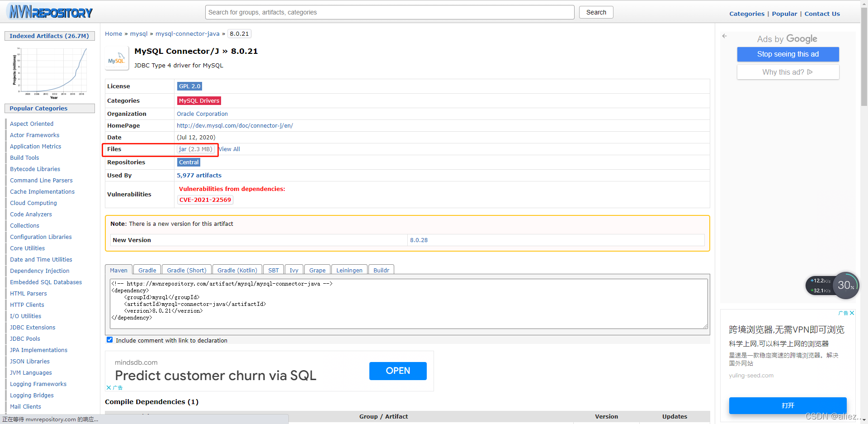
Task: Open the Buildr tab
Action: click(381, 270)
